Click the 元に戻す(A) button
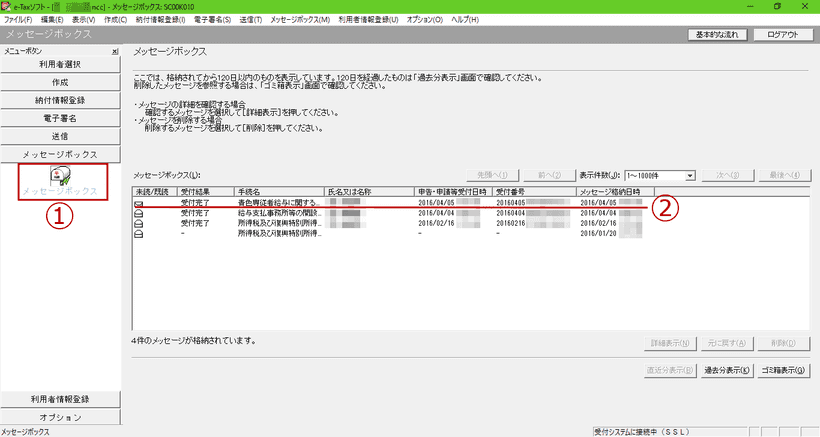Screen dimensions: 820x437 point(726,343)
